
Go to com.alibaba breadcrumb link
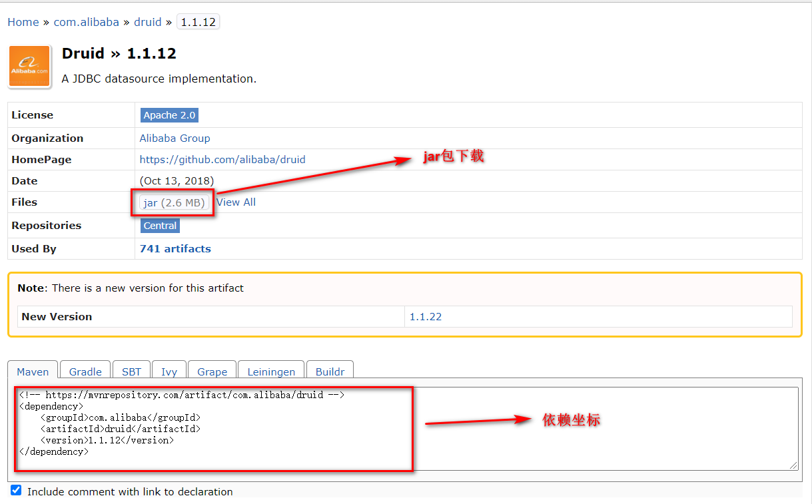[87, 22]
